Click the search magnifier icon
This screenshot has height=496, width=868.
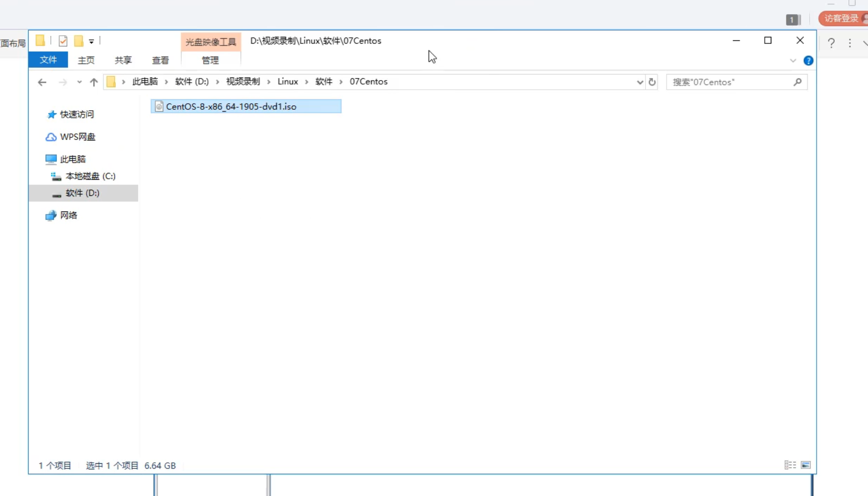coord(798,82)
